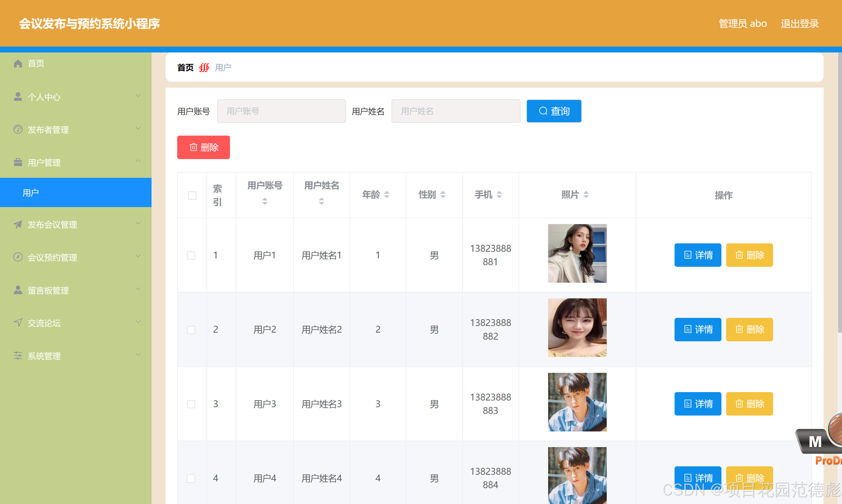Sort table by 年龄 column arrows

pos(387,195)
